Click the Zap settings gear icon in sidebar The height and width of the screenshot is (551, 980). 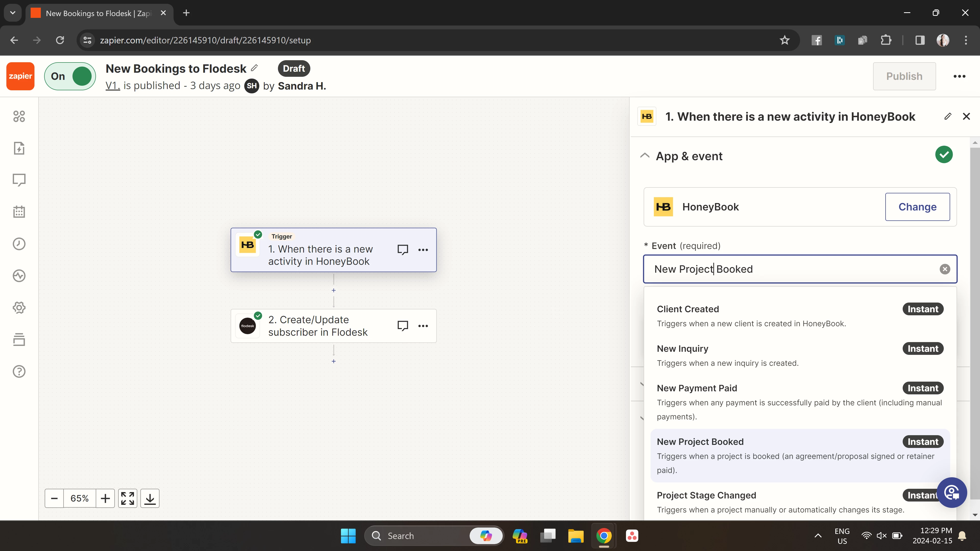click(19, 308)
